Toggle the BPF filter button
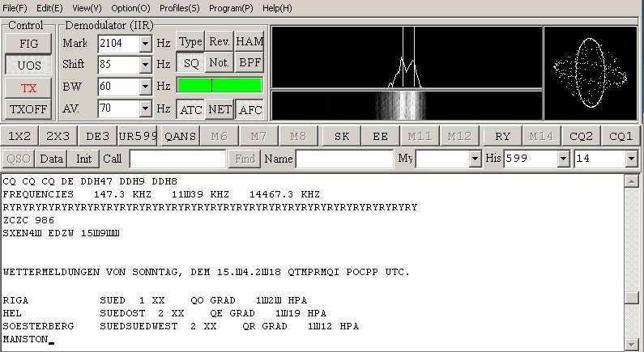The image size is (644, 352). [x=249, y=63]
